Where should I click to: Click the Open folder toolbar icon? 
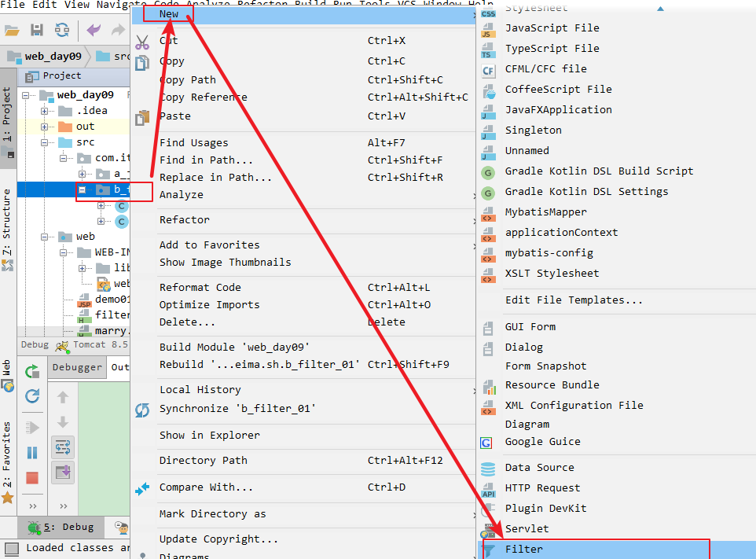coord(12,31)
